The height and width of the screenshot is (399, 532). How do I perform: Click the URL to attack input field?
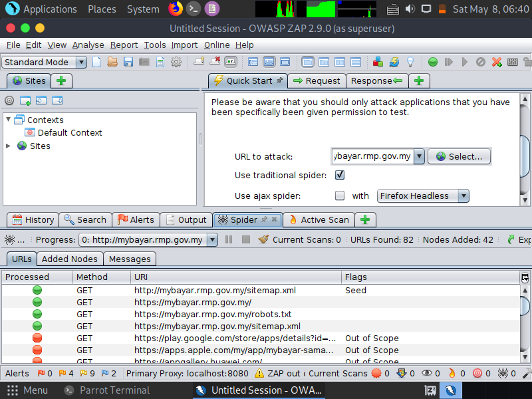pos(372,156)
